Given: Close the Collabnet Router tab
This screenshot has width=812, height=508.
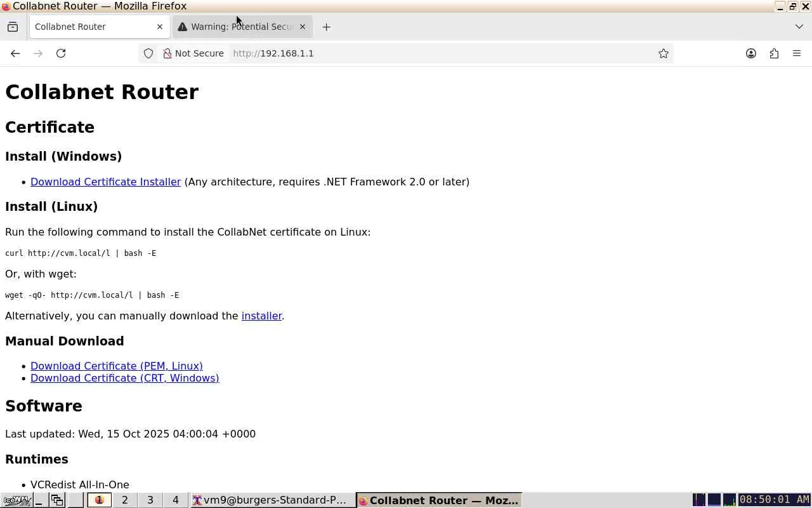Looking at the screenshot, I should [160, 27].
